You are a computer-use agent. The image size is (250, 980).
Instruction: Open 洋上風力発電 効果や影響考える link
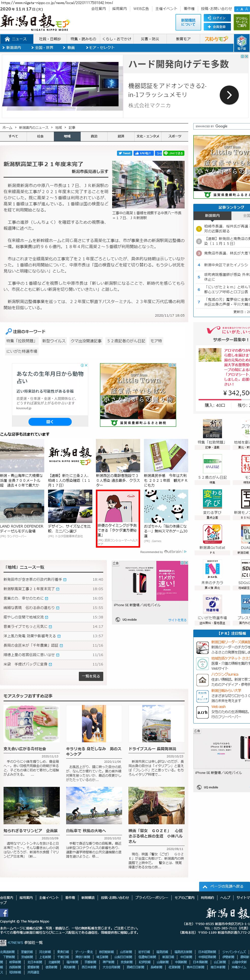30,636
